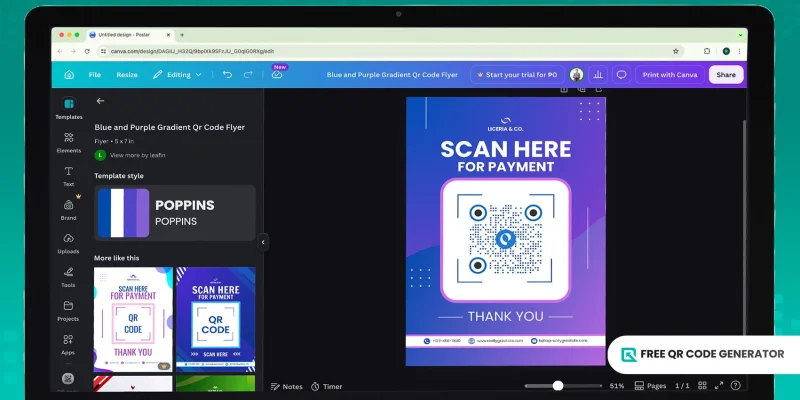Viewport: 800px width, 400px height.
Task: Select the blue Scan Here template thumbnail
Action: [x=216, y=319]
